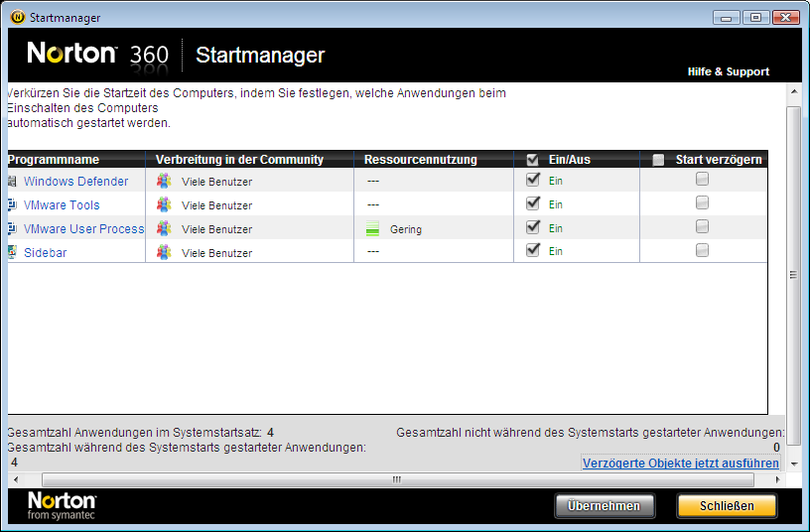This screenshot has height=532, width=810.
Task: Click the vertical scrollbar thumb
Action: [793, 275]
